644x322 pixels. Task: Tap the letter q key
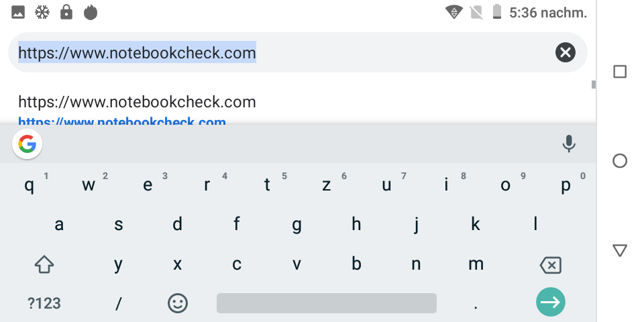tap(29, 185)
